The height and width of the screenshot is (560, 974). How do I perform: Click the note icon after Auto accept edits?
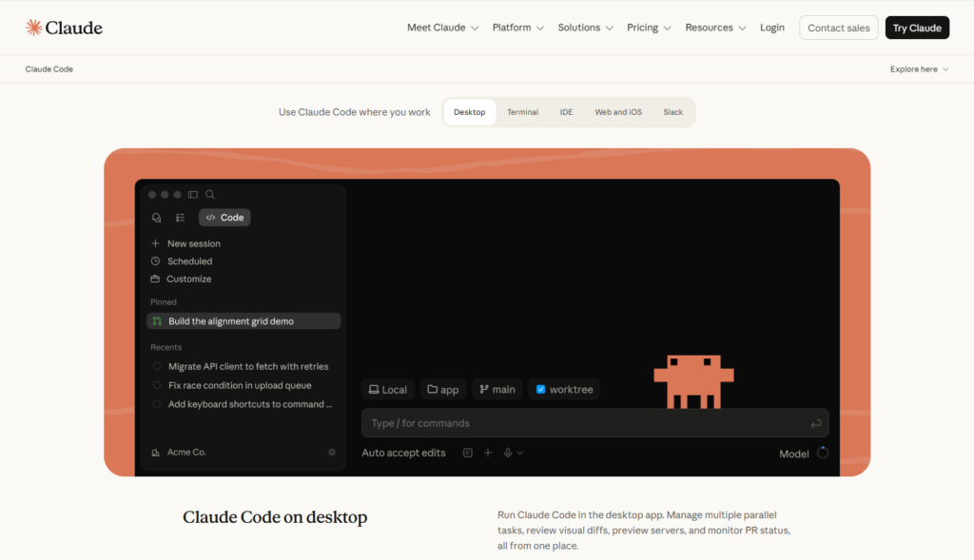[468, 454]
